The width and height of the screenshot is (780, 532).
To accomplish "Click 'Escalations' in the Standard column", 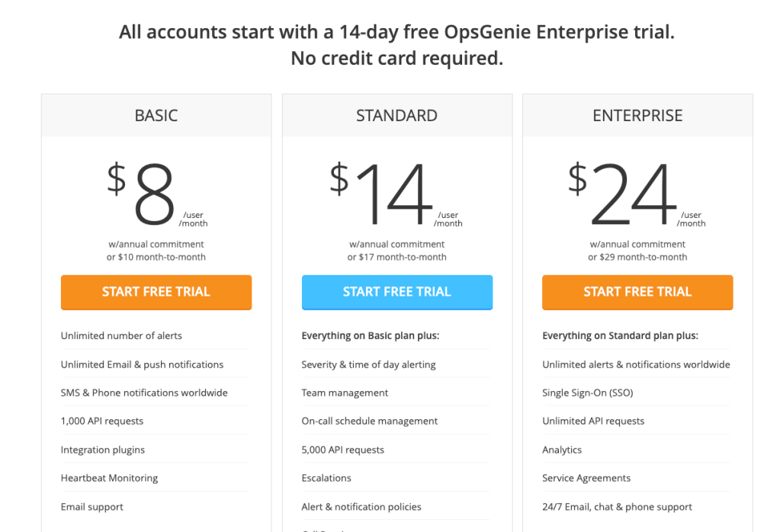I will (326, 478).
